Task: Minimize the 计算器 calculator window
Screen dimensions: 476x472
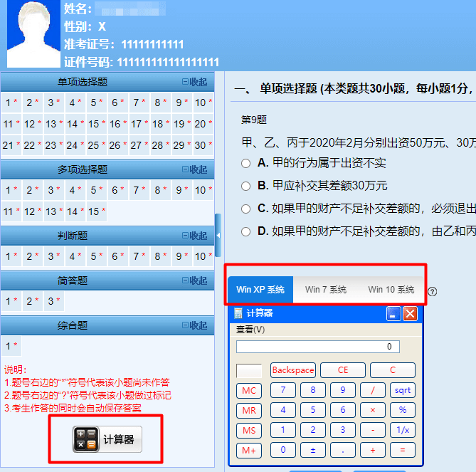Action: coord(393,314)
